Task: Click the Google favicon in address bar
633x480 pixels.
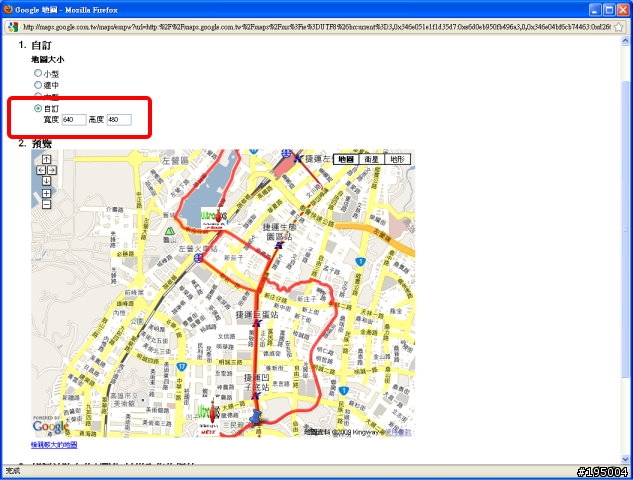Action: coord(13,27)
